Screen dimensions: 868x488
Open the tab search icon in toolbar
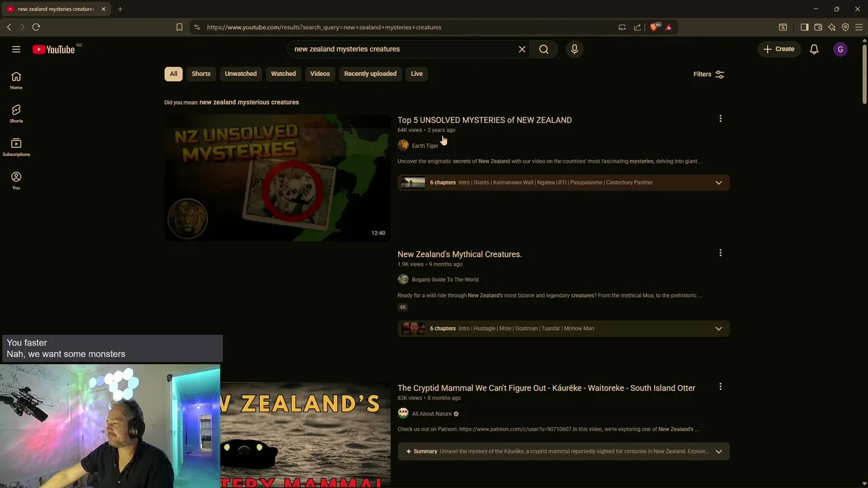(x=783, y=27)
